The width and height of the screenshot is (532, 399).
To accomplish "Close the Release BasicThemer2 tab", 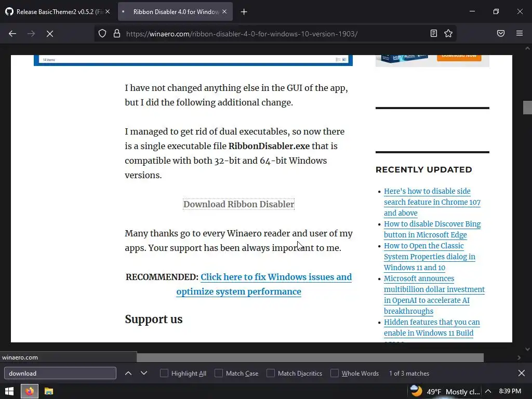I will tap(108, 11).
